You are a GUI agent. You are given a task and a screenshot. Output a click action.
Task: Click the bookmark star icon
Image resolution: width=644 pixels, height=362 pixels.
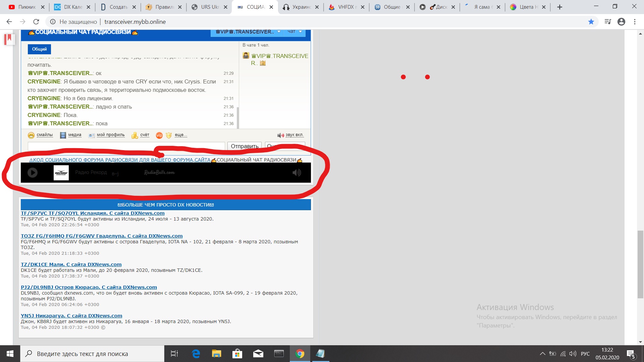[x=591, y=22]
